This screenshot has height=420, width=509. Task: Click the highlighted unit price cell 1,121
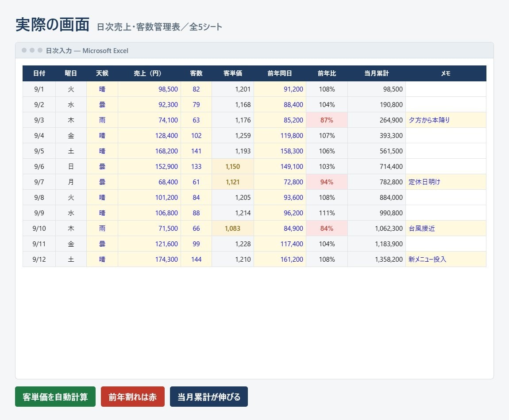click(233, 182)
